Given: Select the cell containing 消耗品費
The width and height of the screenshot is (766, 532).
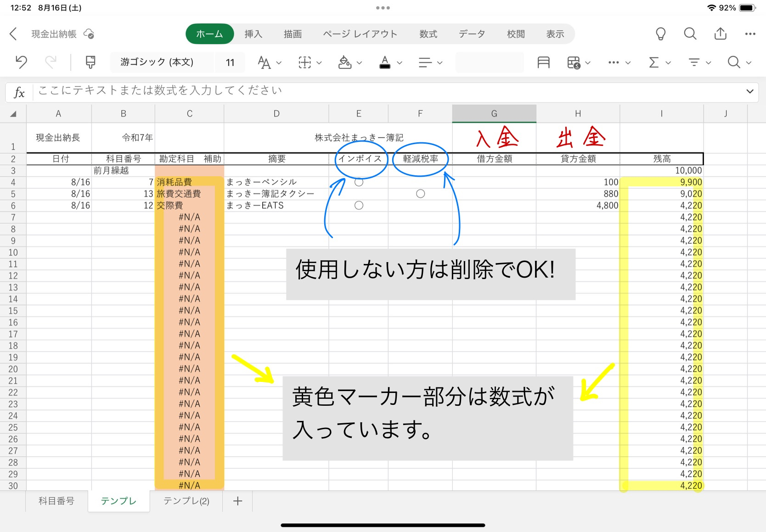Looking at the screenshot, I should click(189, 182).
